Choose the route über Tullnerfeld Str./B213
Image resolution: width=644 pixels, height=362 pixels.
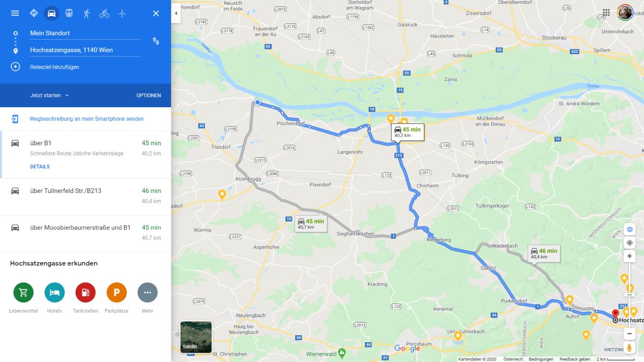pos(85,196)
